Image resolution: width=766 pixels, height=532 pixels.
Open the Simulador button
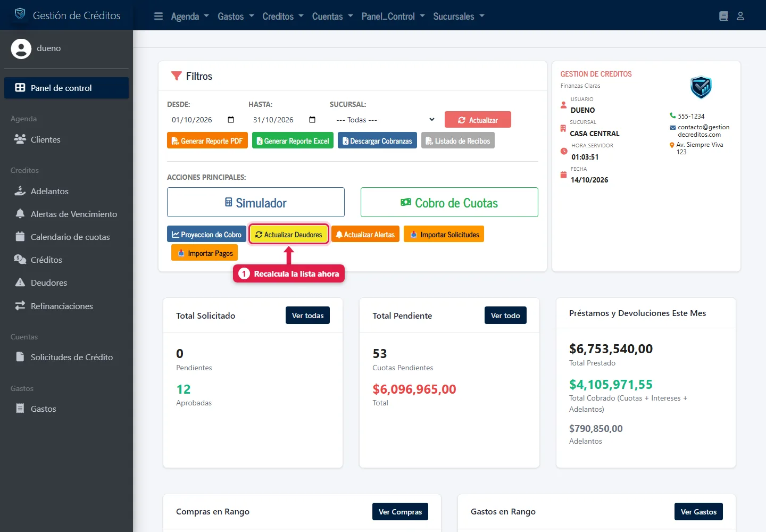pos(256,202)
